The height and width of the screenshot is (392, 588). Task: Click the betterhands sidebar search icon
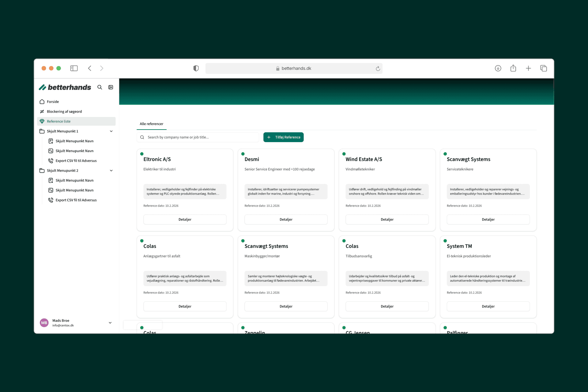click(x=100, y=87)
